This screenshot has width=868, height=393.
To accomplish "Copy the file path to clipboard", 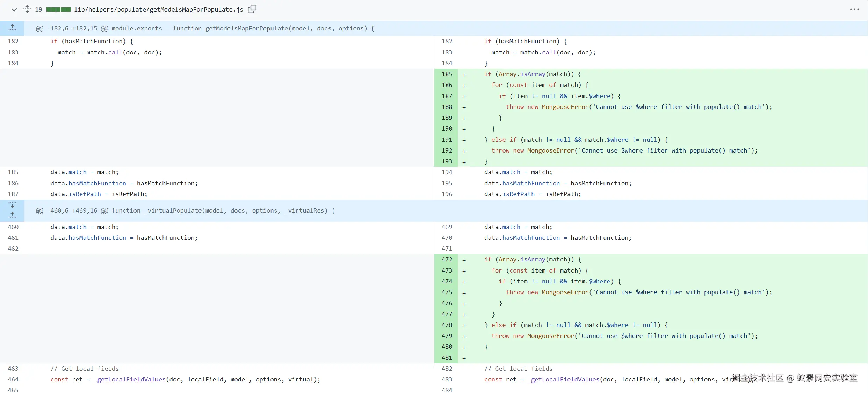I will point(252,9).
